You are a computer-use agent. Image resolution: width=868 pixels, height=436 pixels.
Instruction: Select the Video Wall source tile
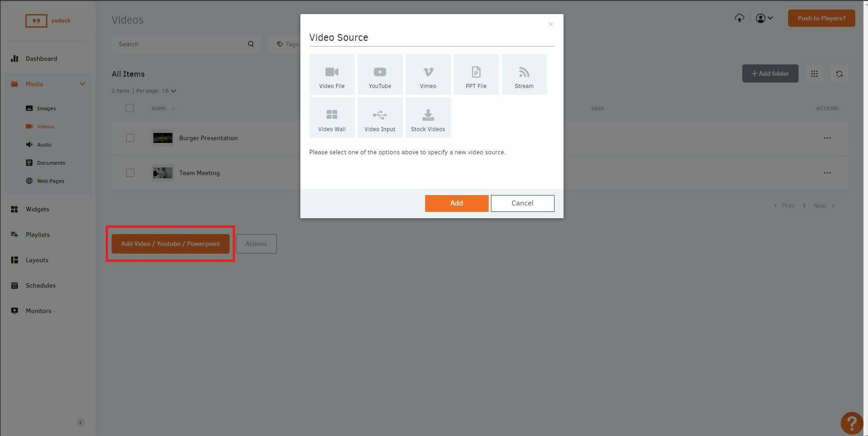[332, 118]
